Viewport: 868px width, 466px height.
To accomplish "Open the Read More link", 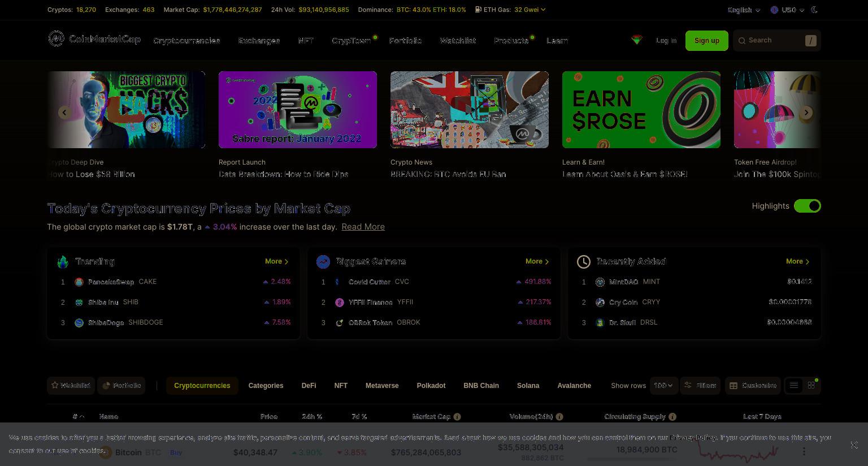I will click(x=363, y=227).
